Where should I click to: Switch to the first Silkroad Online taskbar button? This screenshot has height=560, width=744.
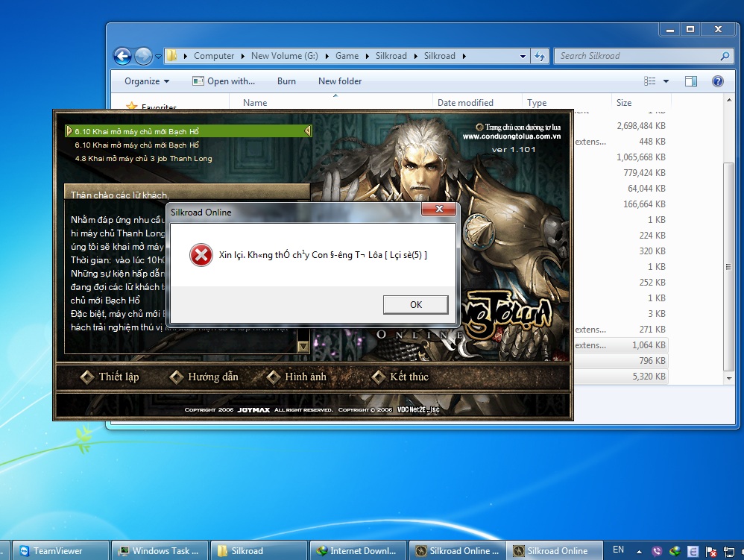456,550
